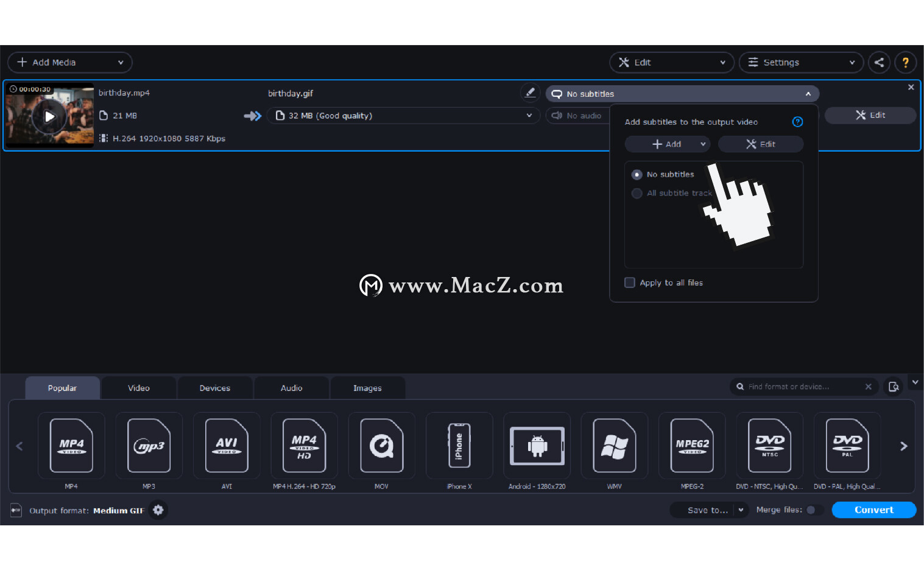This screenshot has width=924, height=571.
Task: Click the birthday.gif output filename
Action: (291, 93)
